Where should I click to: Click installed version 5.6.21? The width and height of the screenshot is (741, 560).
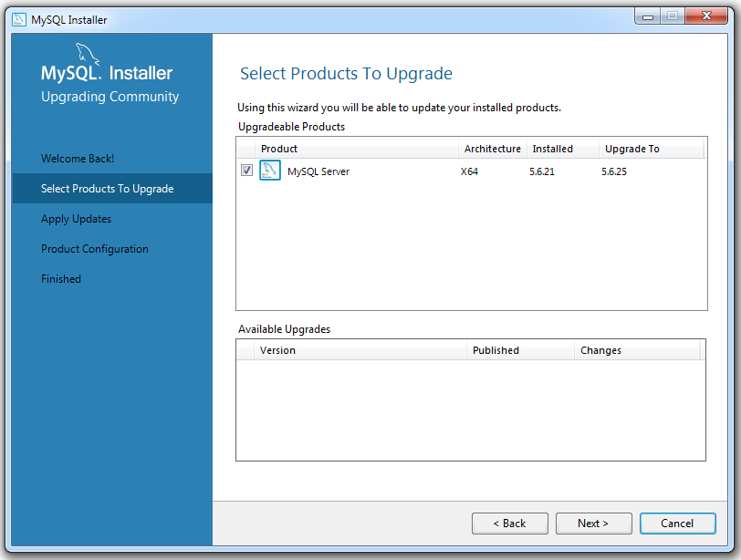(541, 171)
